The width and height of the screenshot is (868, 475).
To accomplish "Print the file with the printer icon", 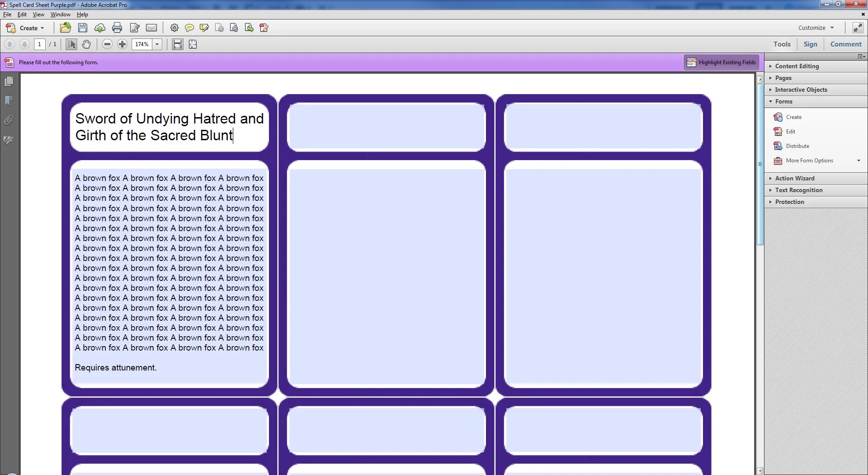I will (117, 28).
